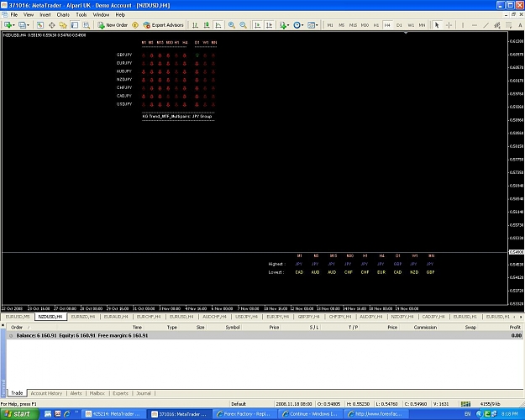Viewport: 525px width, 420px height.
Task: Open the Indicators list icon
Action: (x=283, y=25)
